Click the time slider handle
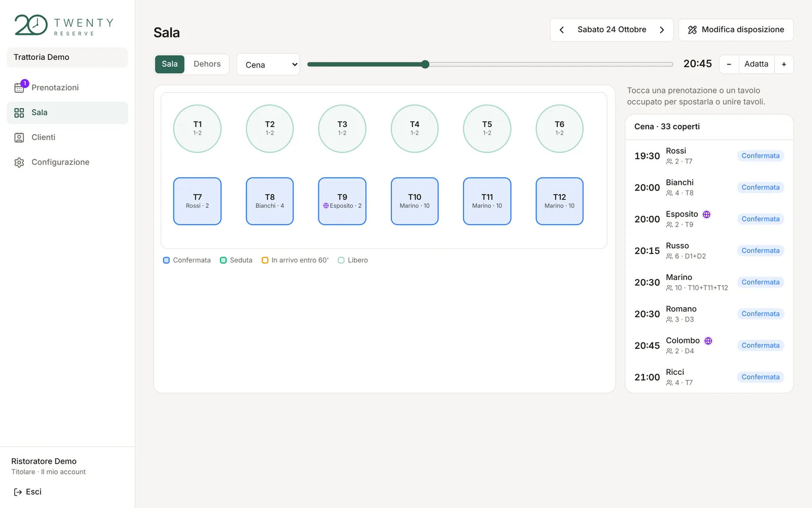812x508 pixels. point(425,64)
